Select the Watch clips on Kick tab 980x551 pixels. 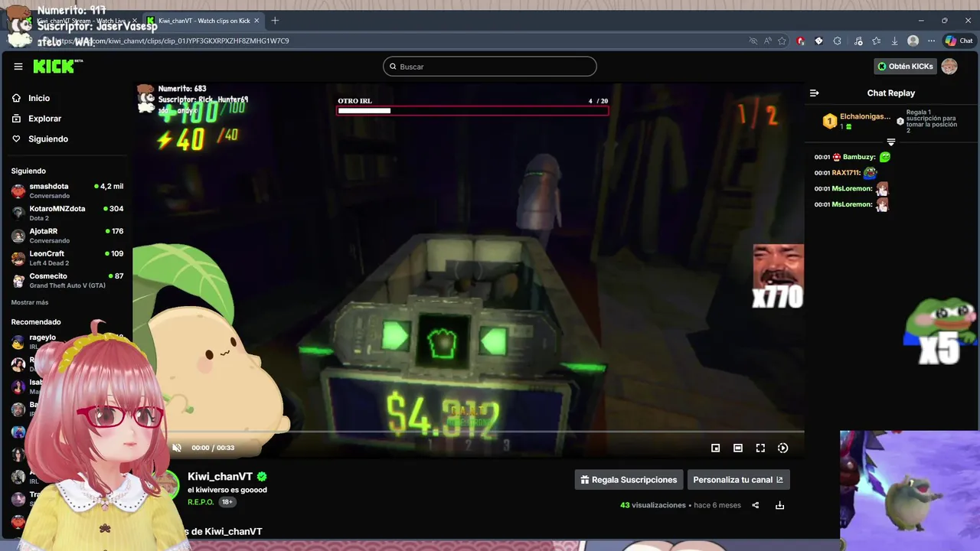(x=203, y=21)
